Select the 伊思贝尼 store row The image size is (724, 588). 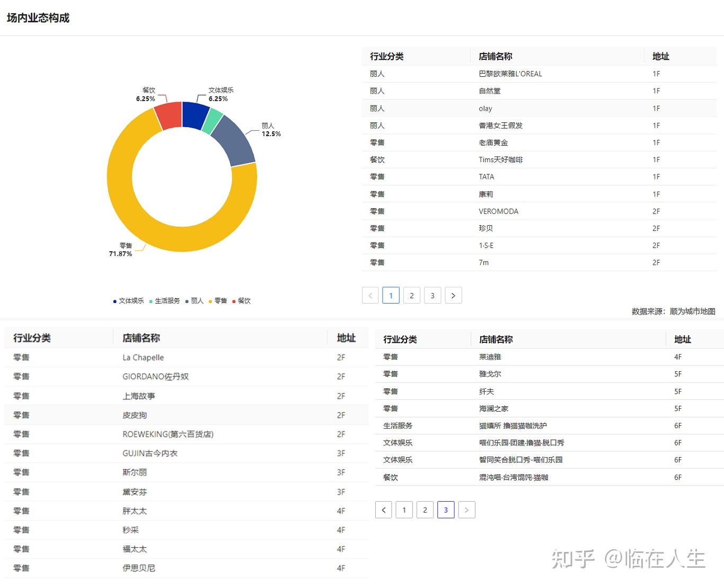(x=187, y=568)
